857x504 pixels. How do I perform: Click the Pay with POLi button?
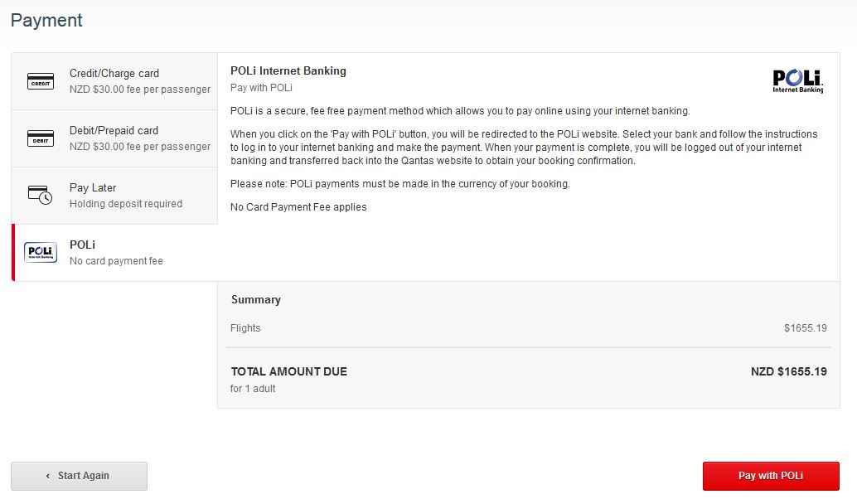point(771,476)
